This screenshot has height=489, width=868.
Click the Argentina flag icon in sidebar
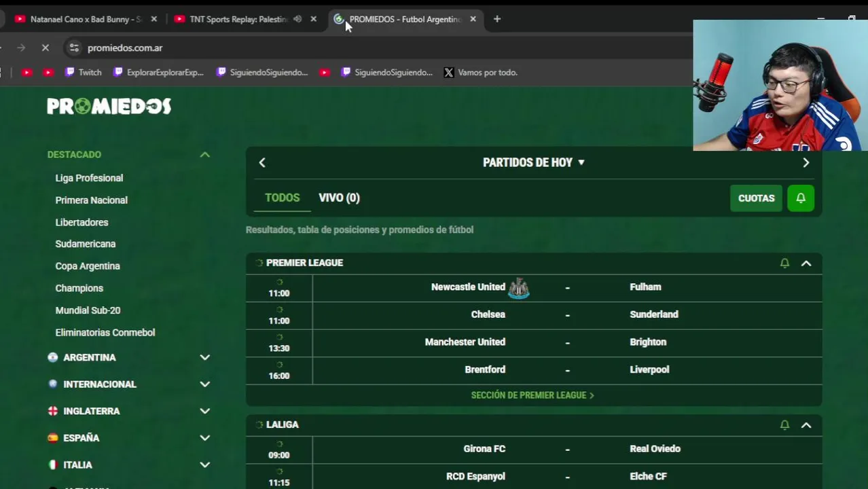click(53, 357)
